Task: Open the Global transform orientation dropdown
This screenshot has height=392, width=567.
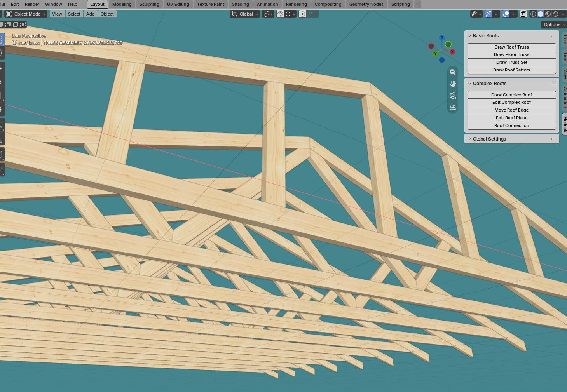Action: tap(245, 14)
